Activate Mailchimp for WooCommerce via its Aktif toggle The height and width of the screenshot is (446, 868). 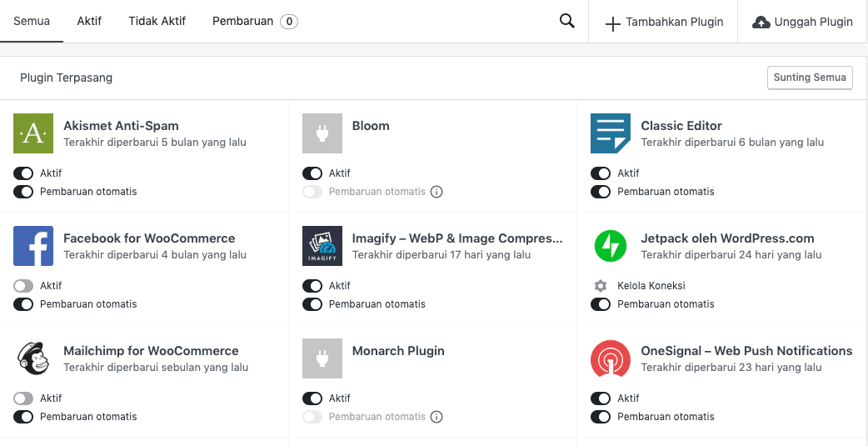[23, 398]
